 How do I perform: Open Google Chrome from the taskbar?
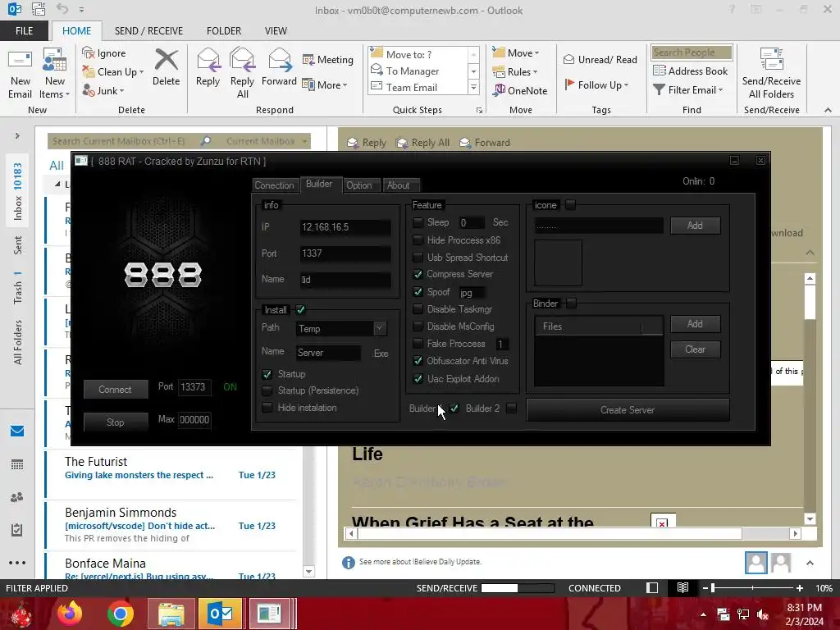point(120,614)
